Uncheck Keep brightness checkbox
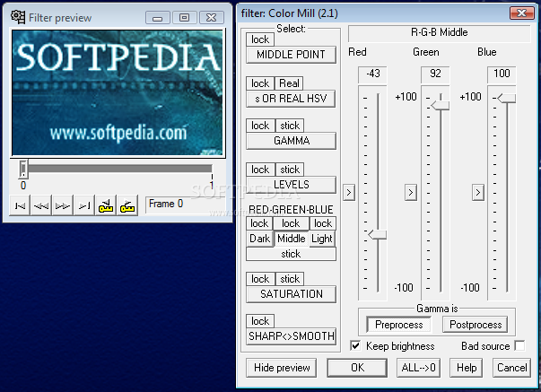This screenshot has width=541, height=392. [x=355, y=345]
